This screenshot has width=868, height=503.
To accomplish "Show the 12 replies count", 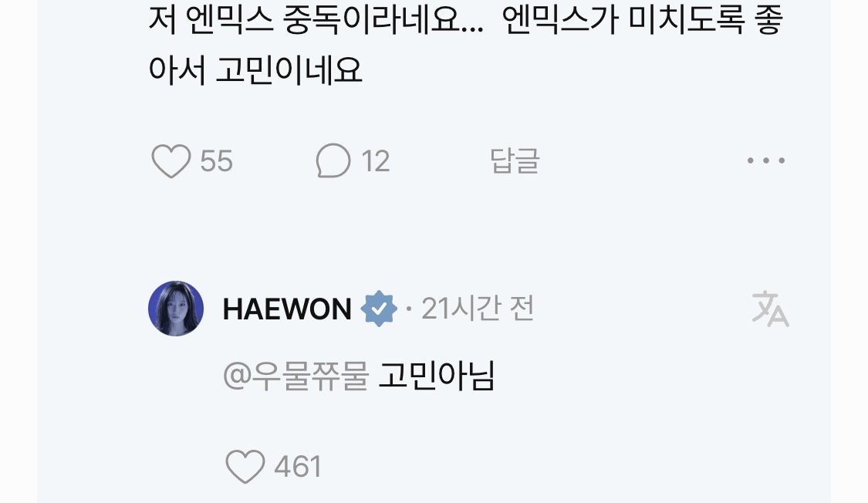I will click(x=375, y=161).
